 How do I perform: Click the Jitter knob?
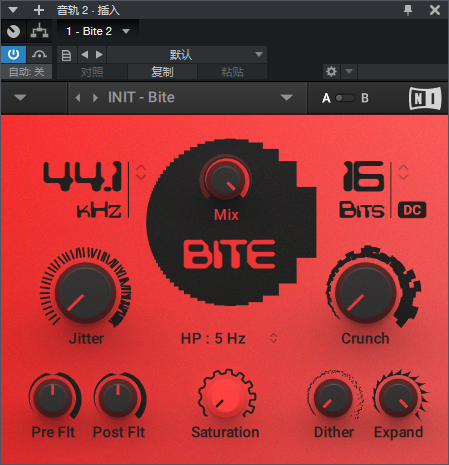pos(85,293)
